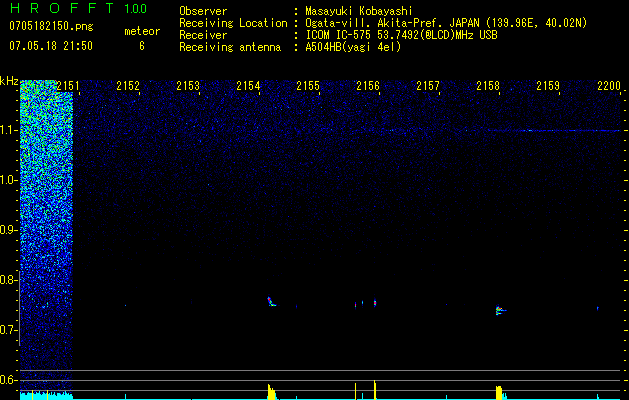This screenshot has width=629, height=400.
Task: Click observer name Masayuki Kobayashi
Action: coord(359,11)
